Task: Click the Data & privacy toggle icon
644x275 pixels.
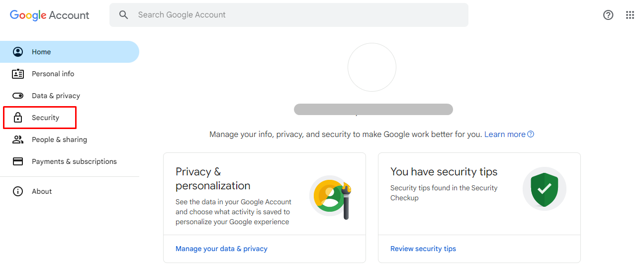Action: coord(18,96)
